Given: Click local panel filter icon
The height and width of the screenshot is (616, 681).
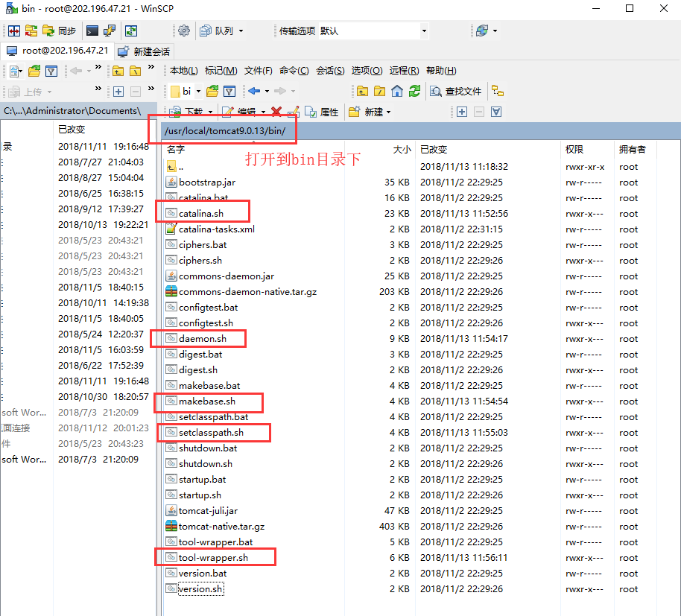Looking at the screenshot, I should point(51,71).
